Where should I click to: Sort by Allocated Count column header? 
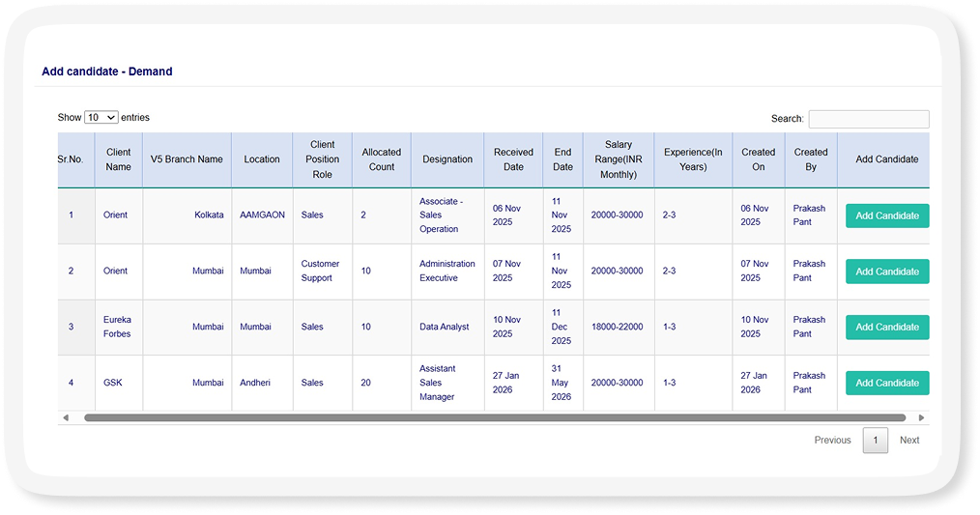(381, 159)
